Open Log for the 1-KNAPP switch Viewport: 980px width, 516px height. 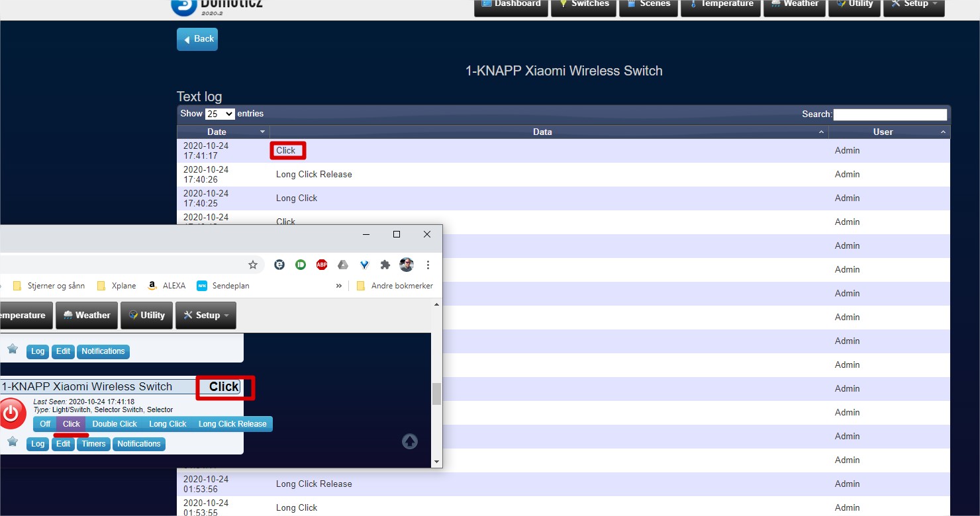coord(38,444)
